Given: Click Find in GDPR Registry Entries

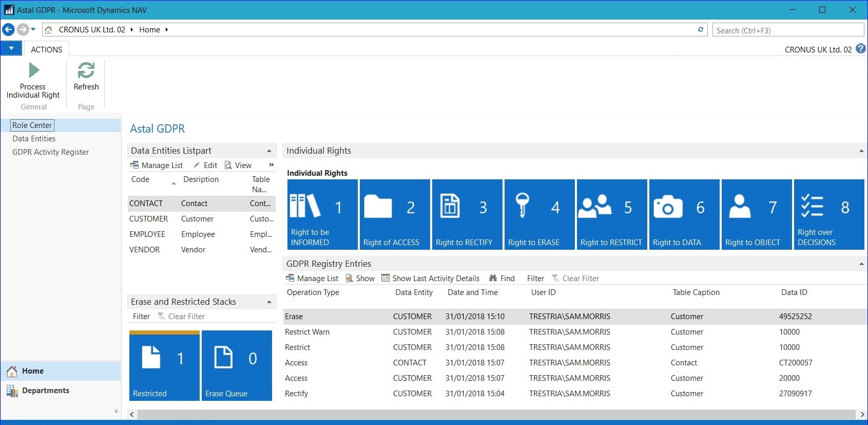Looking at the screenshot, I should click(x=502, y=278).
